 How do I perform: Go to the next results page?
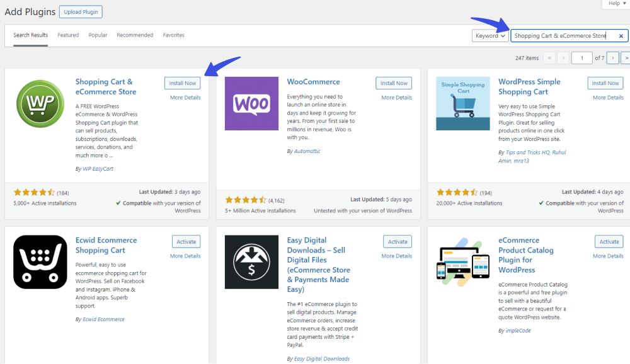[x=613, y=58]
